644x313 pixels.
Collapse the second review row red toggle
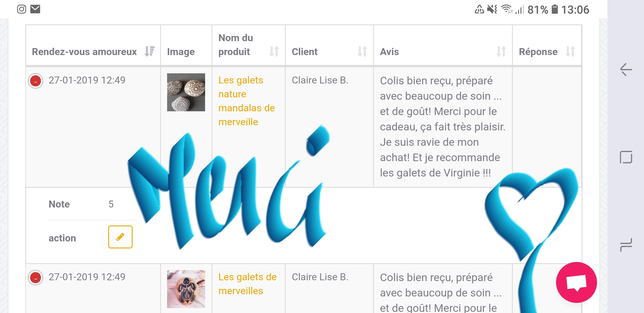tap(36, 278)
